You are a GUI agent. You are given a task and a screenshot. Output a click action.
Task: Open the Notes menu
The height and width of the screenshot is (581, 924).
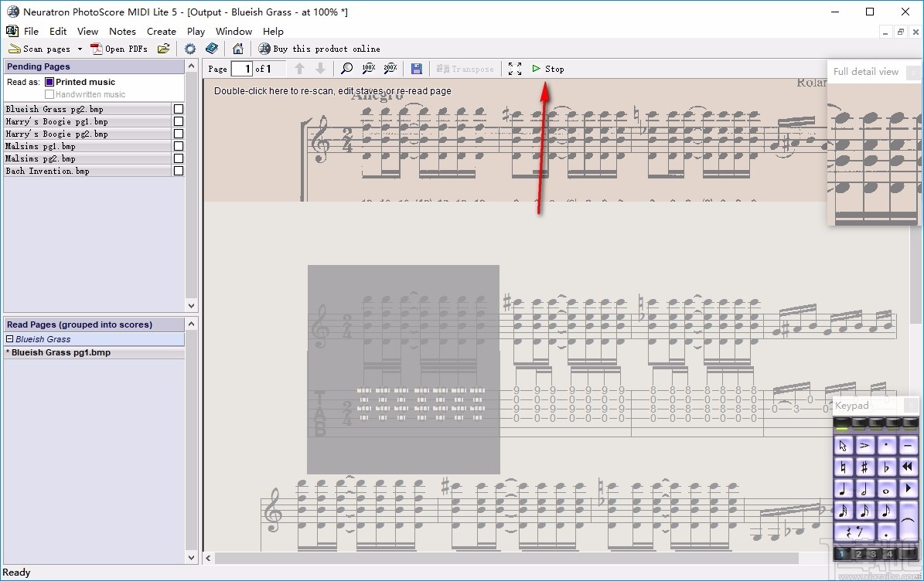pyautogui.click(x=122, y=31)
